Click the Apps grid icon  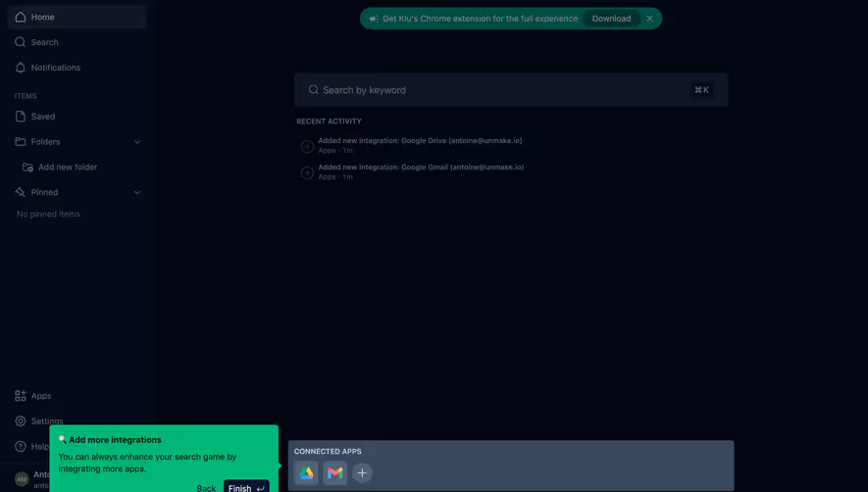(21, 396)
